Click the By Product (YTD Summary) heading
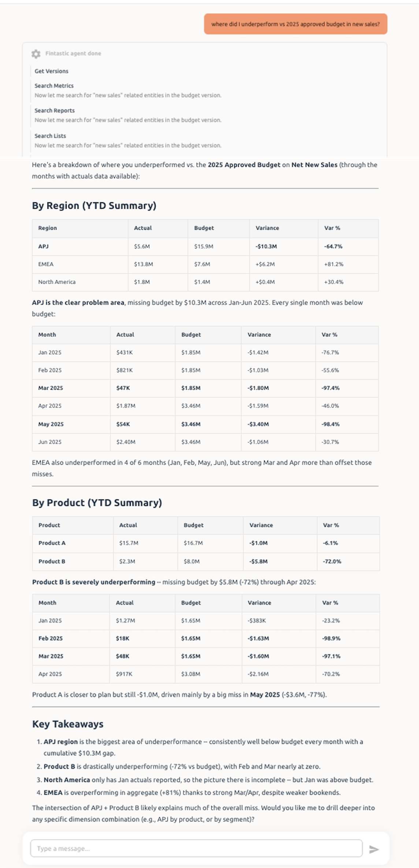419x868 pixels. [97, 503]
